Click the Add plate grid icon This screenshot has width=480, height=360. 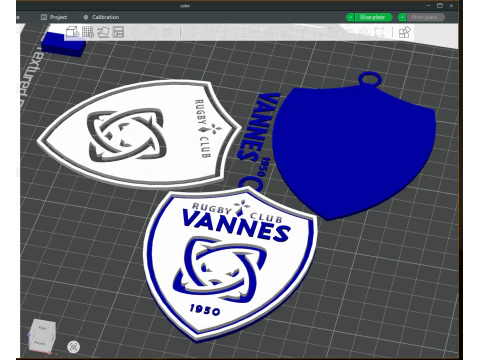coord(88,32)
